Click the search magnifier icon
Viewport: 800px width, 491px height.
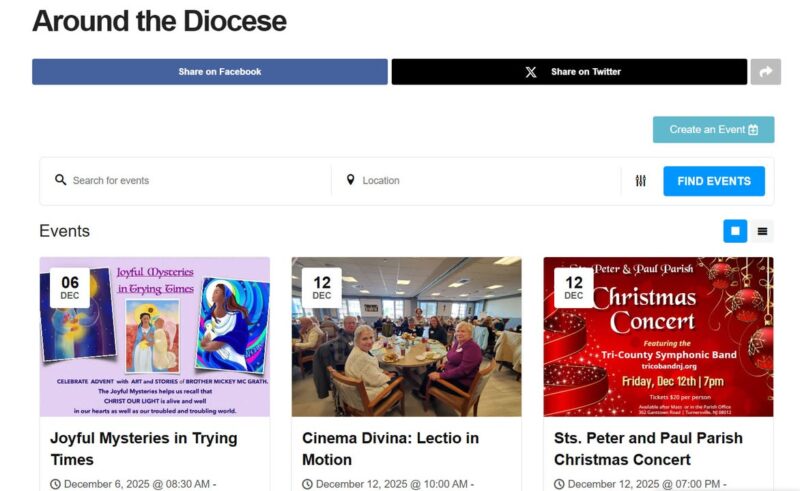coord(61,180)
